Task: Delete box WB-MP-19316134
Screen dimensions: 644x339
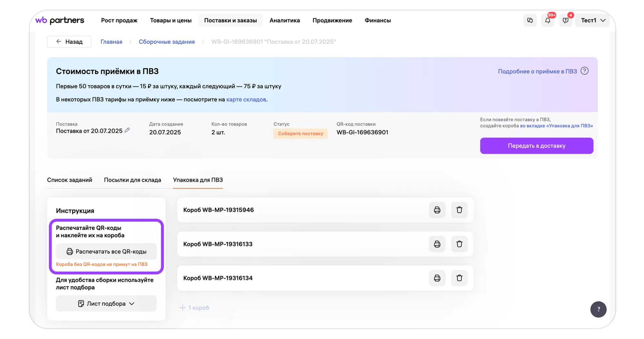Action: [459, 278]
